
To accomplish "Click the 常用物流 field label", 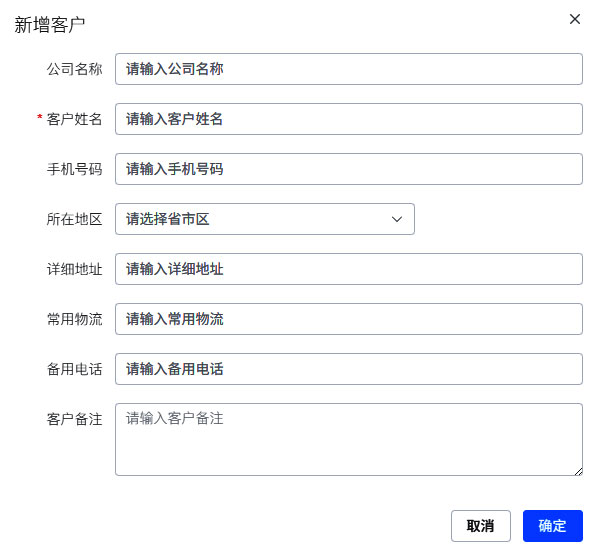I will coord(74,319).
